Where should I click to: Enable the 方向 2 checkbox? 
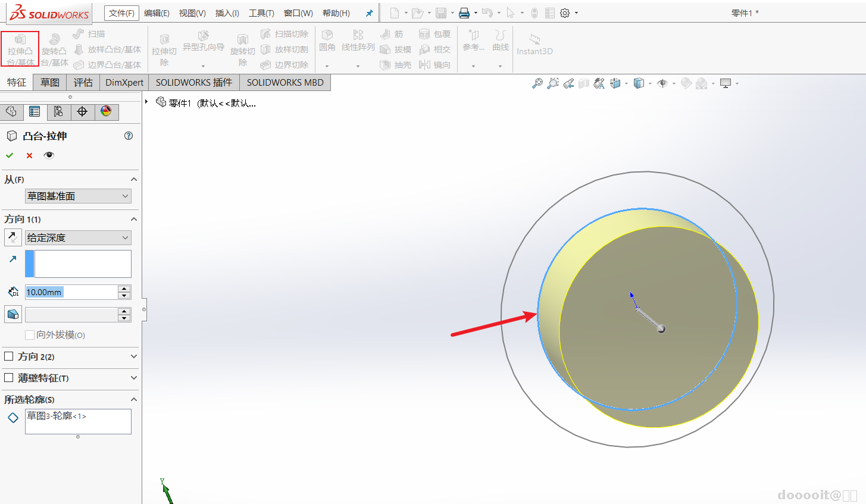point(9,356)
